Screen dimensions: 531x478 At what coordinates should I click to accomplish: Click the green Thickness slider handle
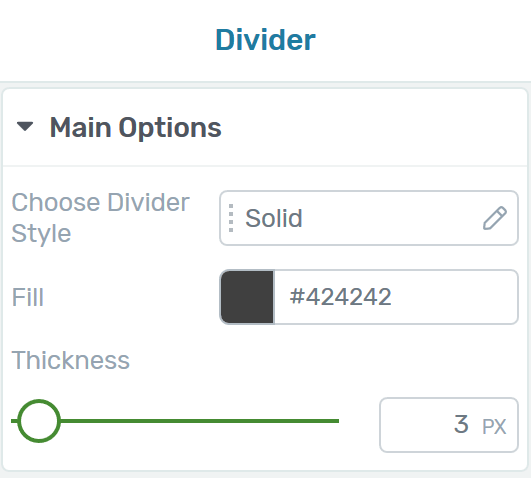coord(39,421)
